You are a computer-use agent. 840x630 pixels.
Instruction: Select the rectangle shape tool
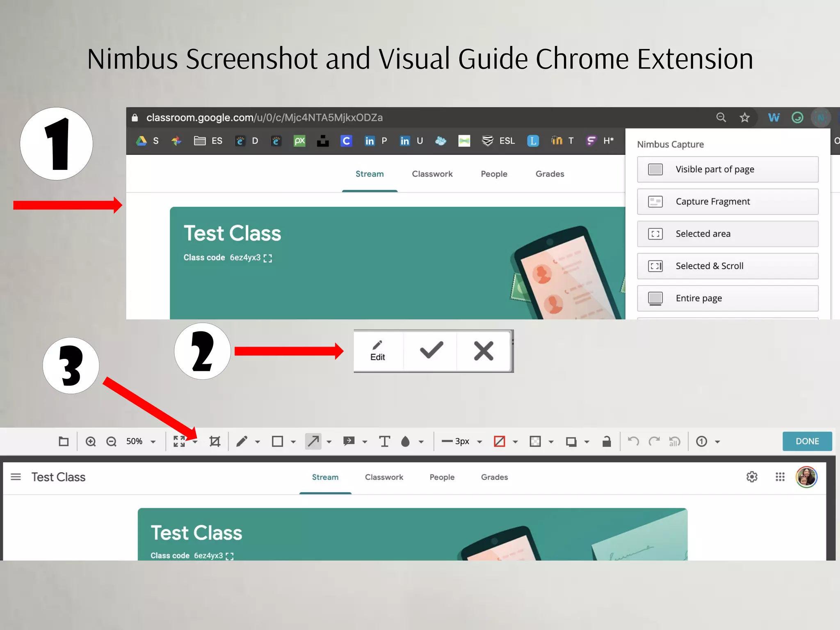(x=278, y=441)
